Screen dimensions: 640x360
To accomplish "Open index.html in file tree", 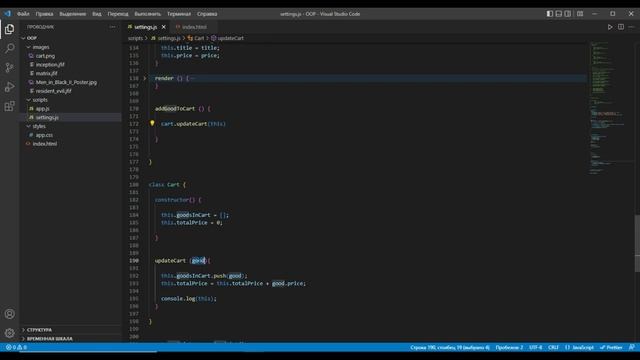I will pos(44,144).
